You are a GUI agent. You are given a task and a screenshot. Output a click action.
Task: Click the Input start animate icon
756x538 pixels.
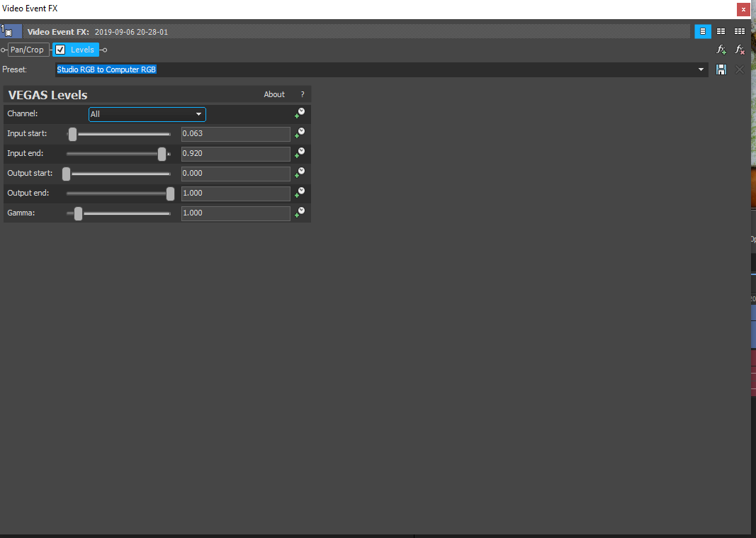click(x=300, y=133)
